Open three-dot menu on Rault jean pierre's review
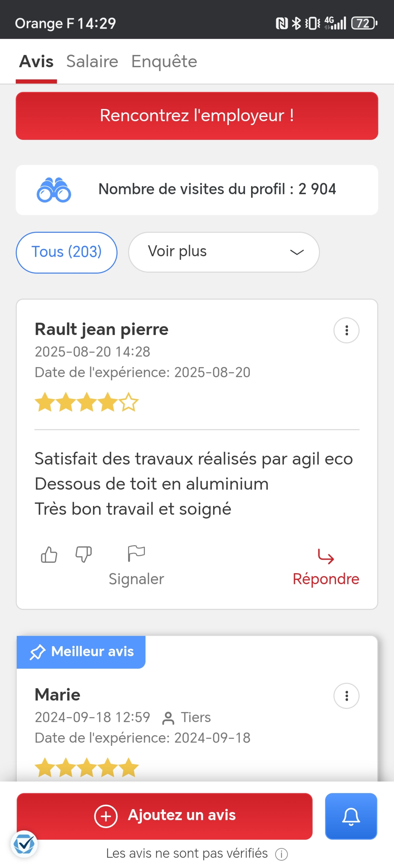The height and width of the screenshot is (868, 394). coord(346,330)
